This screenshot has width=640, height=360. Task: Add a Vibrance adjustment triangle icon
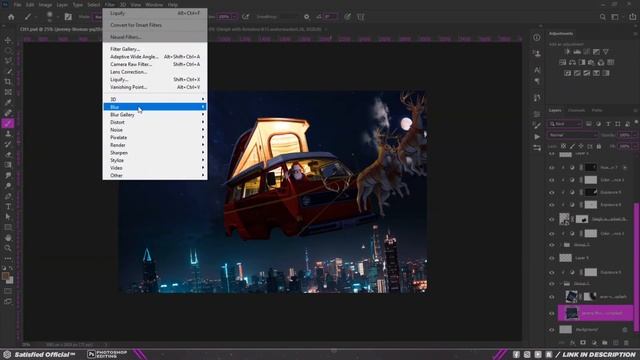(x=606, y=52)
